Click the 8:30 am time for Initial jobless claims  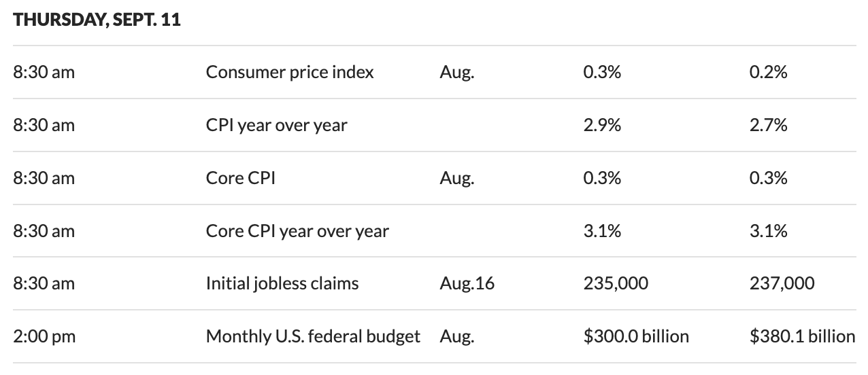coord(44,283)
